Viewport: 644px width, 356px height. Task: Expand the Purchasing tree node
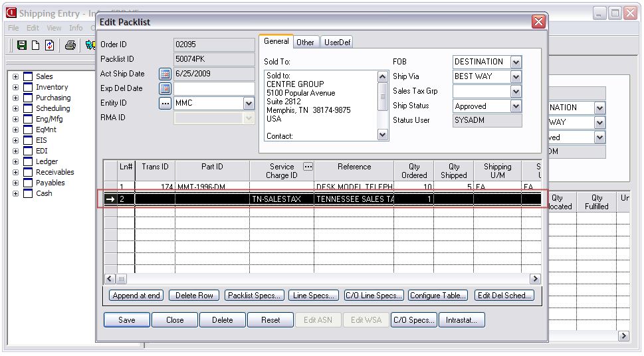pos(15,98)
